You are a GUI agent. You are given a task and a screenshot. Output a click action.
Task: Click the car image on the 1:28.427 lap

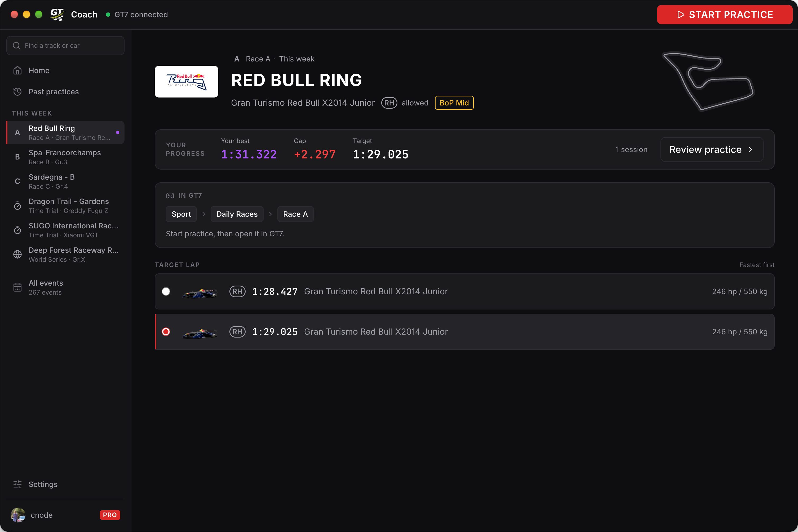click(200, 292)
